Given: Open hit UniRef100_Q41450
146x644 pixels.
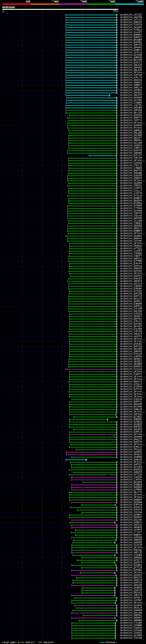Looking at the screenshot, I should pyautogui.click(x=131, y=27).
